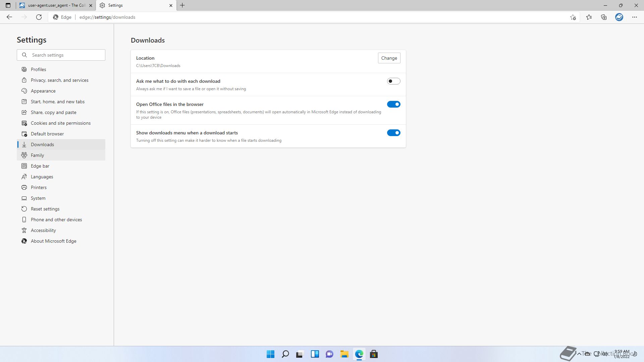Open taskbar Search
The width and height of the screenshot is (644, 362).
285,354
